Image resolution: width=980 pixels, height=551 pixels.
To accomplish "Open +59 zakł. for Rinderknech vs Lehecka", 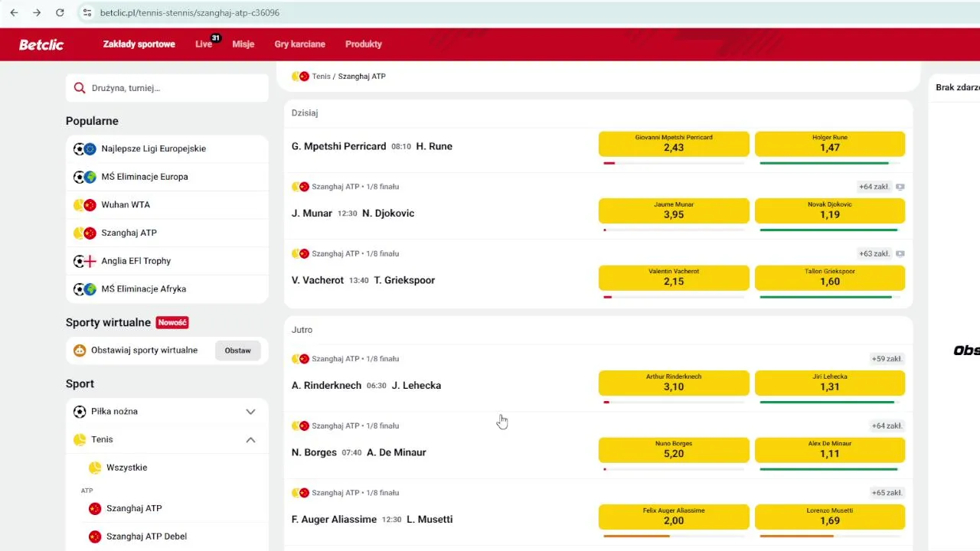I will click(x=887, y=359).
